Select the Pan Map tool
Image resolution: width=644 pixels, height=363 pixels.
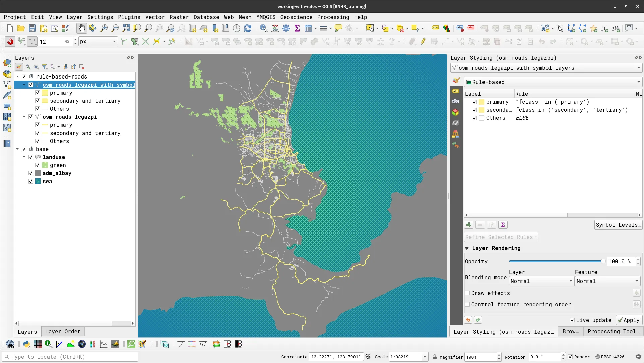point(82,28)
